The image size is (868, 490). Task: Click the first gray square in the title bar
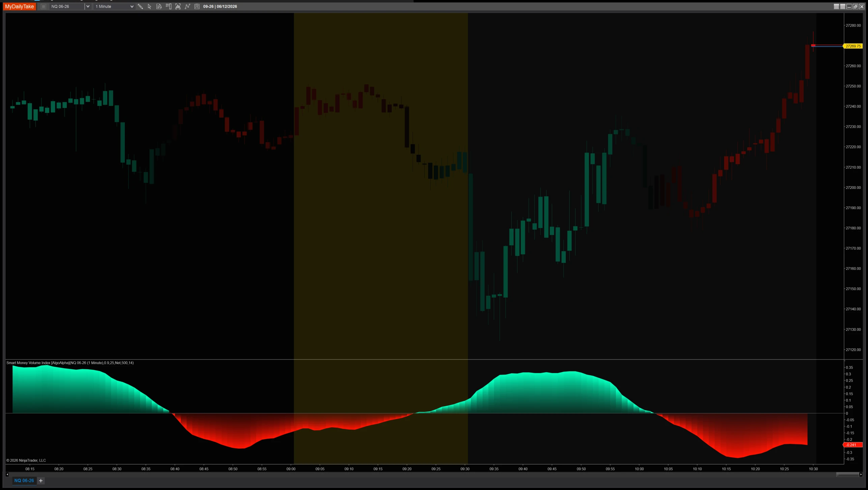pos(836,6)
